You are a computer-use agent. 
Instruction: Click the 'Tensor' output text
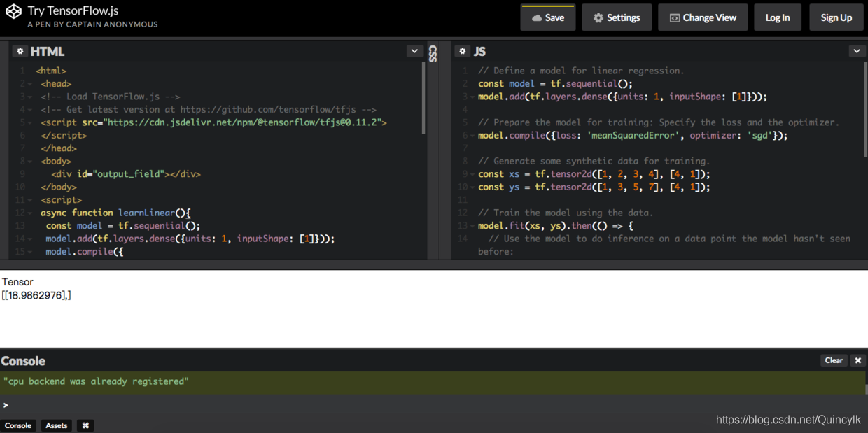[x=17, y=282]
